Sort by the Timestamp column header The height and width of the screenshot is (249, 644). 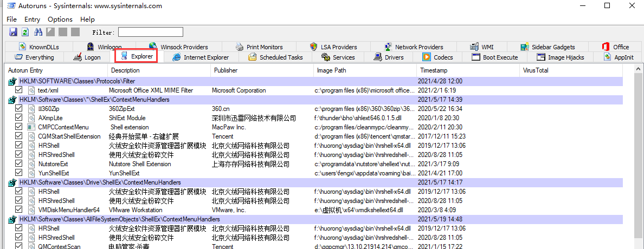click(468, 70)
